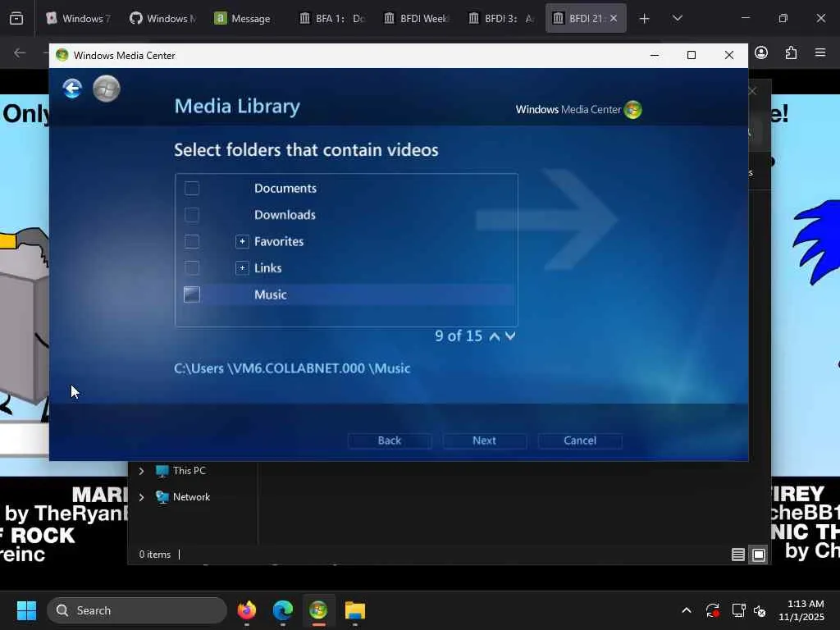Open the browser account icon
840x630 pixels.
pos(761,52)
